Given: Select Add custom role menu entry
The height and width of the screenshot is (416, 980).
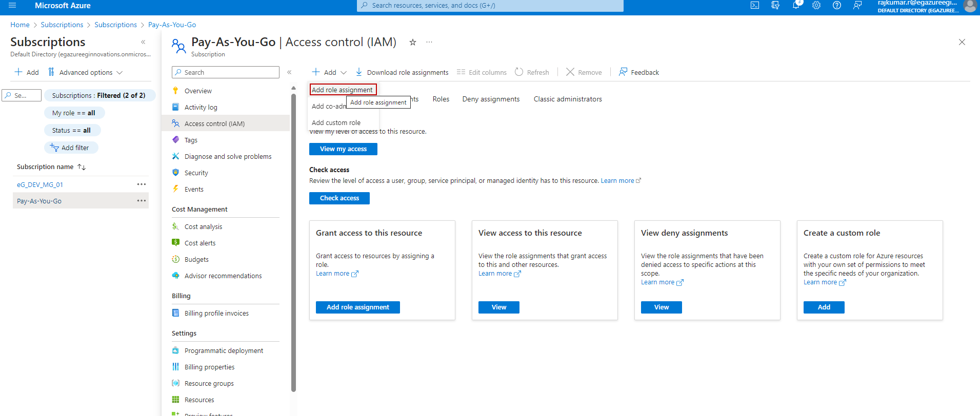Looking at the screenshot, I should (x=336, y=122).
